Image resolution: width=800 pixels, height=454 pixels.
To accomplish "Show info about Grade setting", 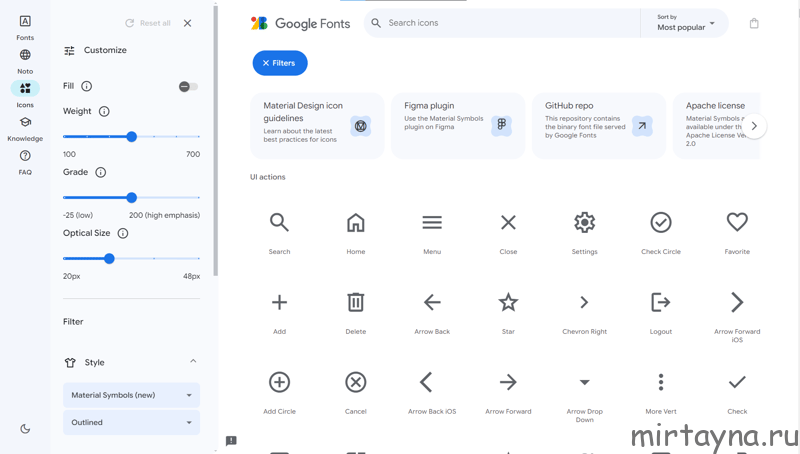I will (x=101, y=172).
